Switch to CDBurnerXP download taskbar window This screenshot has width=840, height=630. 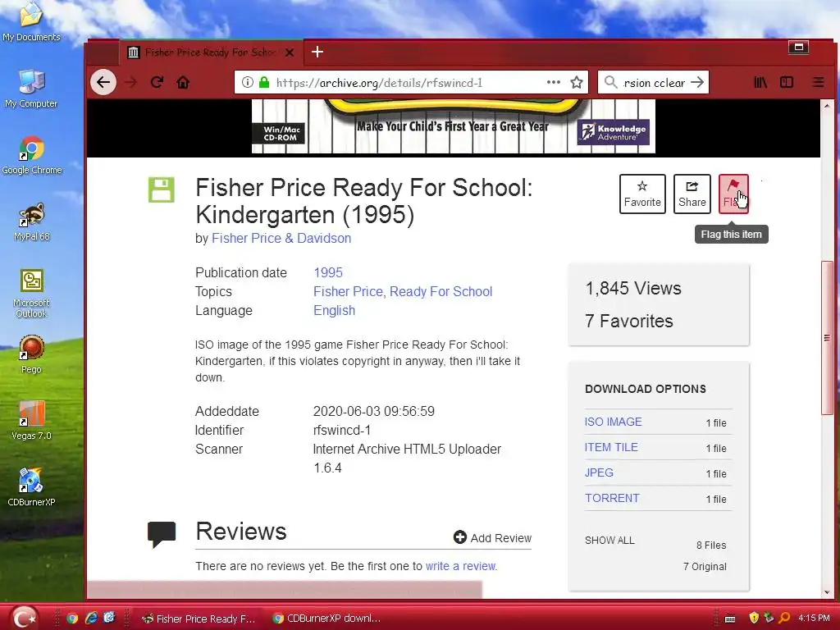pos(326,619)
